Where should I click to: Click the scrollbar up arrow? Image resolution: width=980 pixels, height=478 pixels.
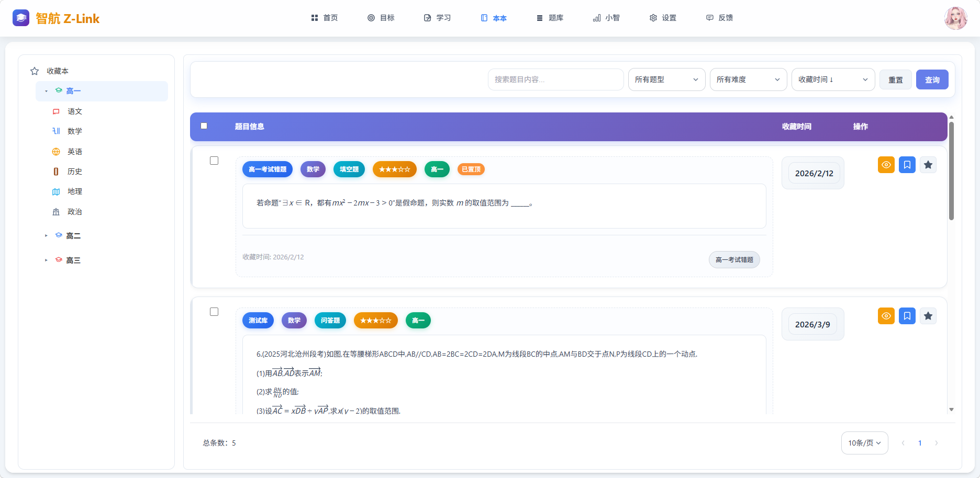(951, 117)
